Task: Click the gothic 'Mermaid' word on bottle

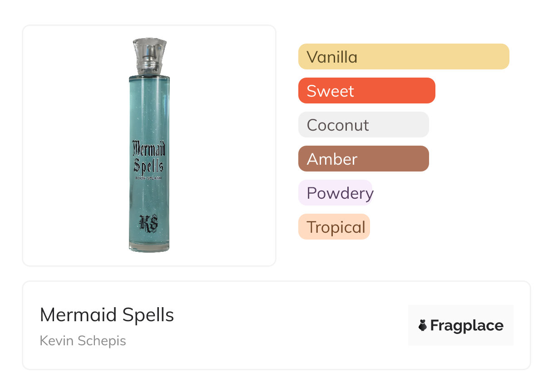Action: pos(149,148)
